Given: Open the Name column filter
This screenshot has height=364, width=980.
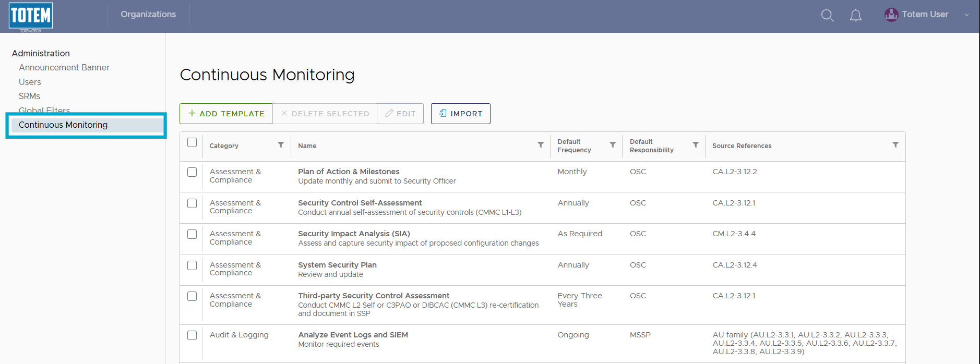Looking at the screenshot, I should (541, 144).
